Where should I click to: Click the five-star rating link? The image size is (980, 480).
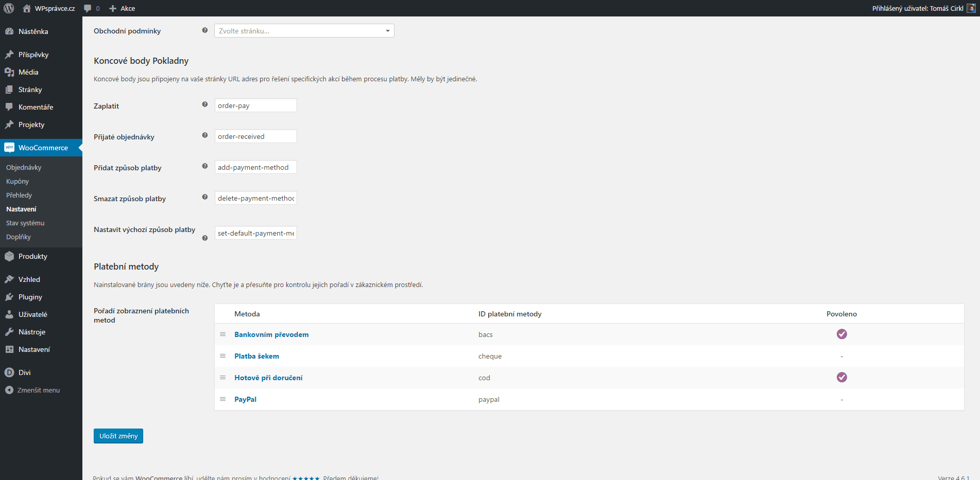(306, 478)
